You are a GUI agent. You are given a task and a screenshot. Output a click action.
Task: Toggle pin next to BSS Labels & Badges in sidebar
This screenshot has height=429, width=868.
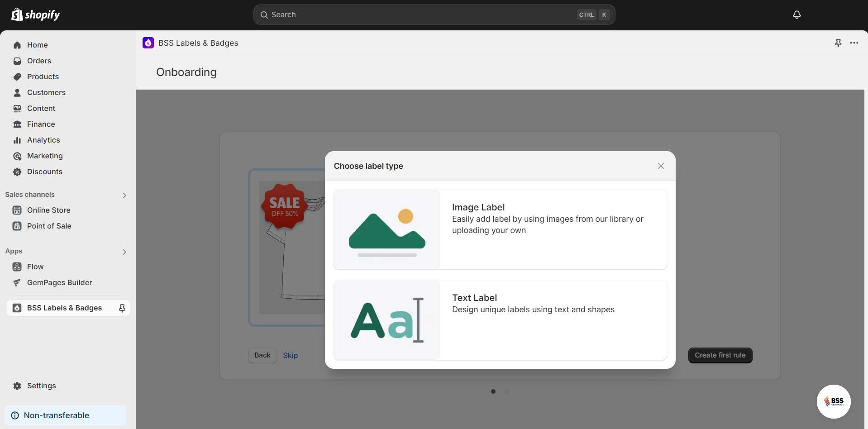tap(122, 308)
